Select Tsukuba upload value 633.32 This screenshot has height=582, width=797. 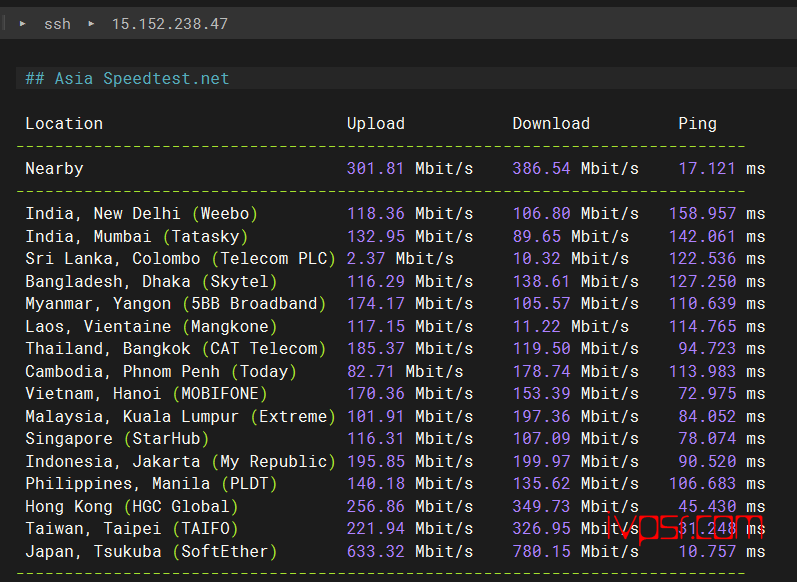pyautogui.click(x=375, y=552)
